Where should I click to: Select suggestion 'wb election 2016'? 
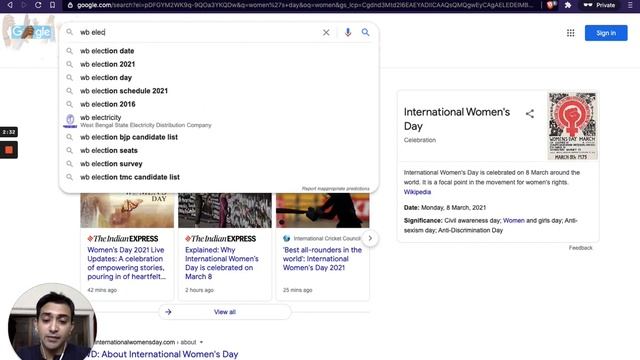coord(219,104)
